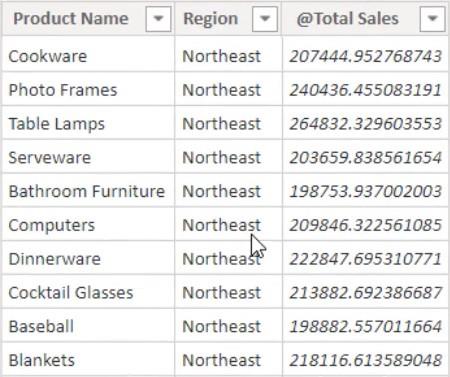Click the Baseball product cell
450x377 pixels.
point(88,326)
